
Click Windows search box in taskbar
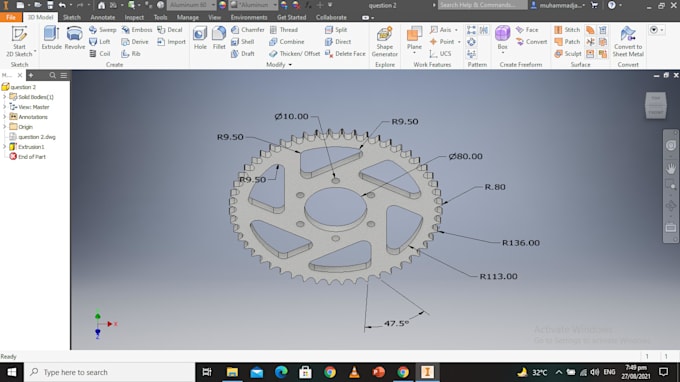[110, 372]
